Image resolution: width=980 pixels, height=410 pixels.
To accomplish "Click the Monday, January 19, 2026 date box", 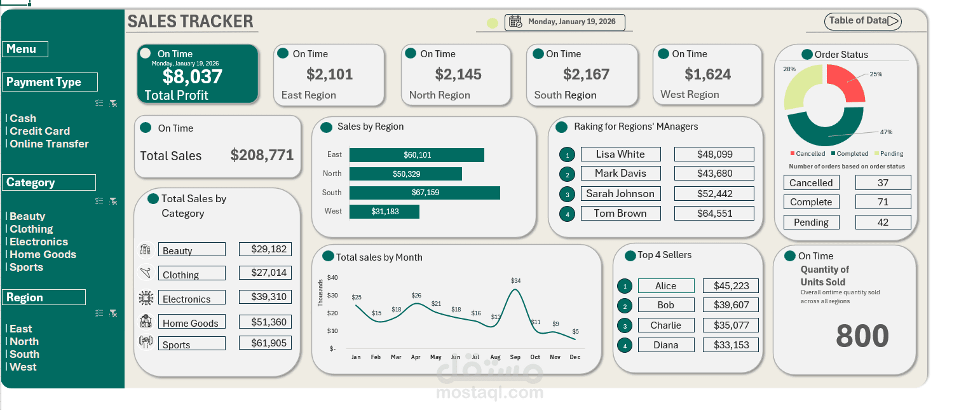I will (564, 22).
